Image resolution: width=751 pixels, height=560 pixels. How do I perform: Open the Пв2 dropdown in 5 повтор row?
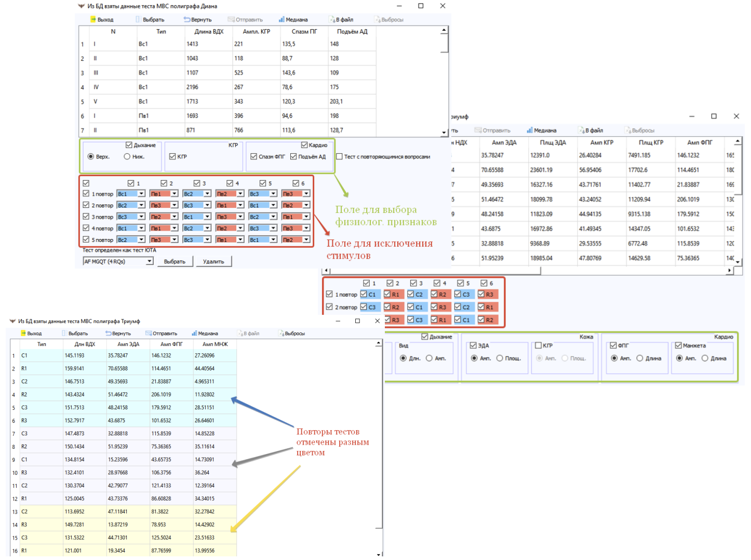coord(306,239)
